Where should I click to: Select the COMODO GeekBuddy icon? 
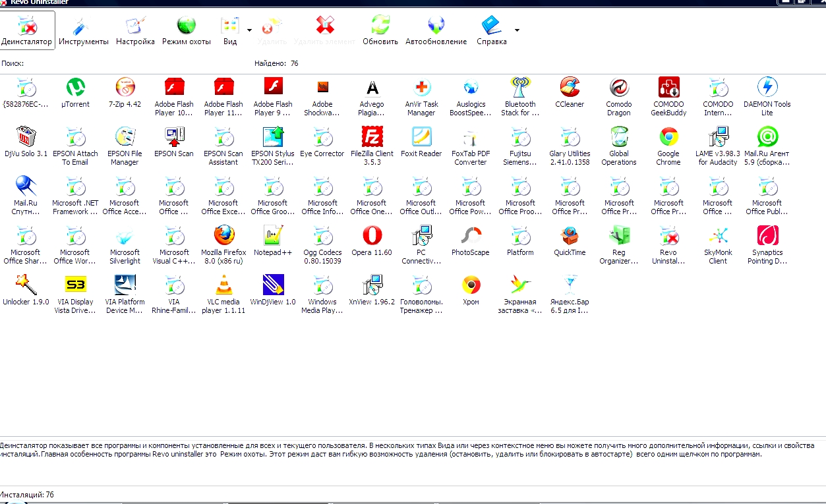[669, 87]
